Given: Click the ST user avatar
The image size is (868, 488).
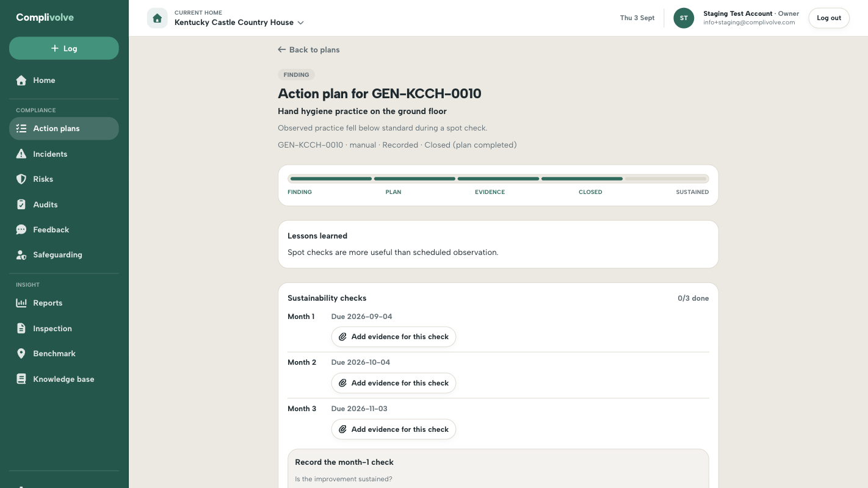Looking at the screenshot, I should [x=684, y=18].
